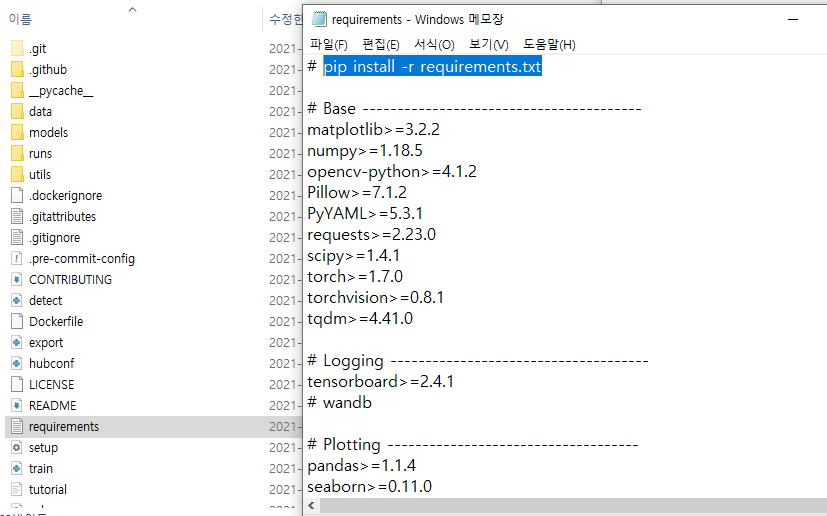Click the .git folder icon
The image size is (827, 516).
coord(17,49)
